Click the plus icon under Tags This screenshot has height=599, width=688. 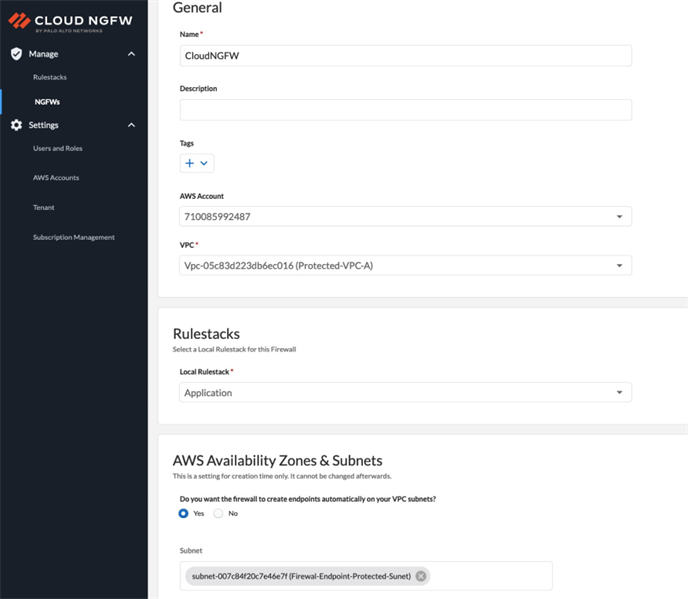pos(190,163)
